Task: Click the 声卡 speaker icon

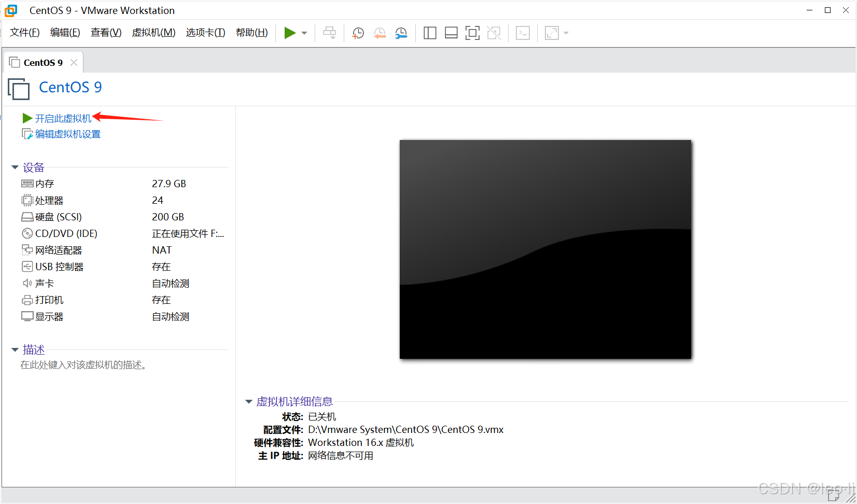Action: pyautogui.click(x=27, y=283)
